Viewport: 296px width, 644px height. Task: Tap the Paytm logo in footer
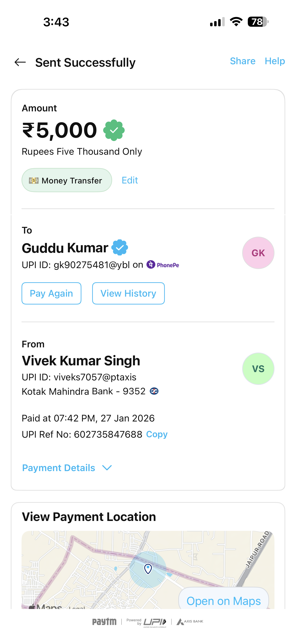pos(104,622)
